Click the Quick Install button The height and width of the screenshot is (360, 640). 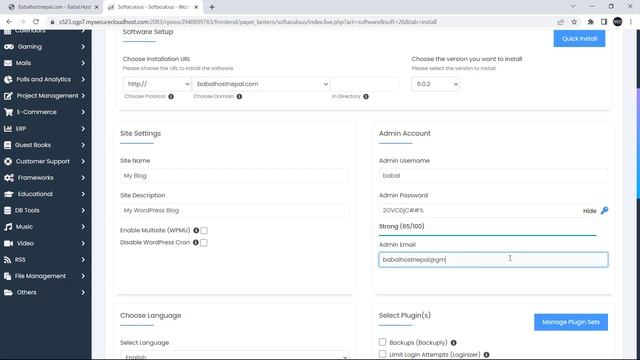click(x=579, y=39)
